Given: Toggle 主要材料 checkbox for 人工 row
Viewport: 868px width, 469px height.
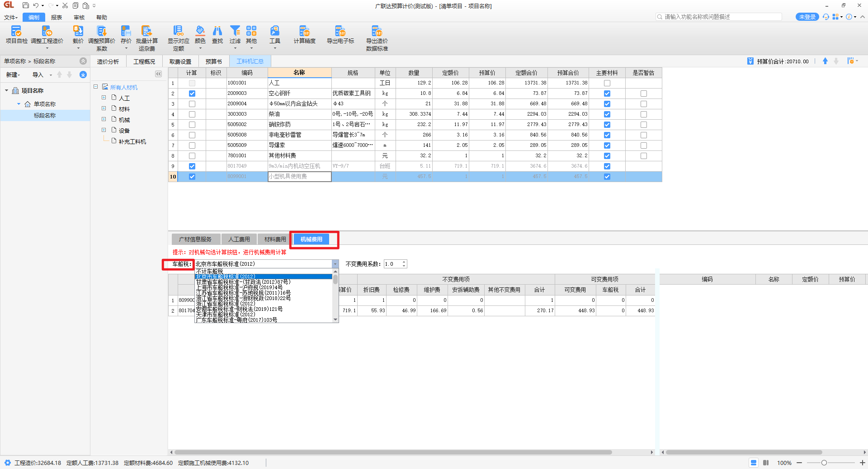Looking at the screenshot, I should click(x=607, y=83).
